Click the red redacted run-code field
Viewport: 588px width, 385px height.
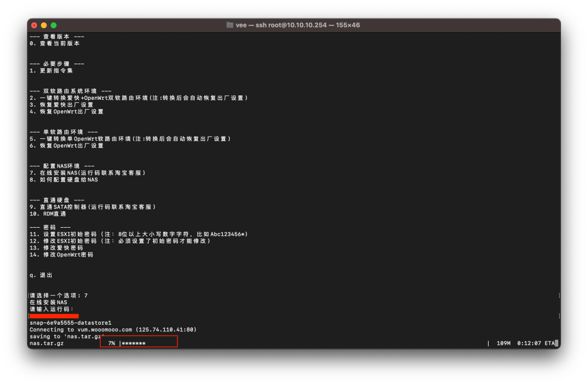click(54, 316)
